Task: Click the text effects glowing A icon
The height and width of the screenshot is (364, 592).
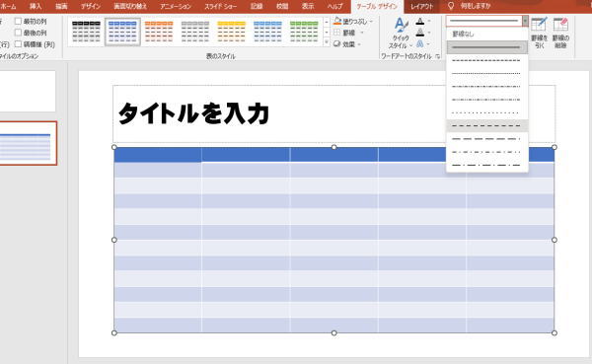Action: coord(420,43)
